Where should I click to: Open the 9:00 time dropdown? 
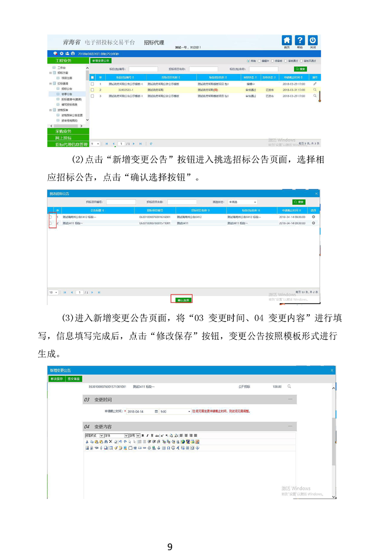(189, 411)
